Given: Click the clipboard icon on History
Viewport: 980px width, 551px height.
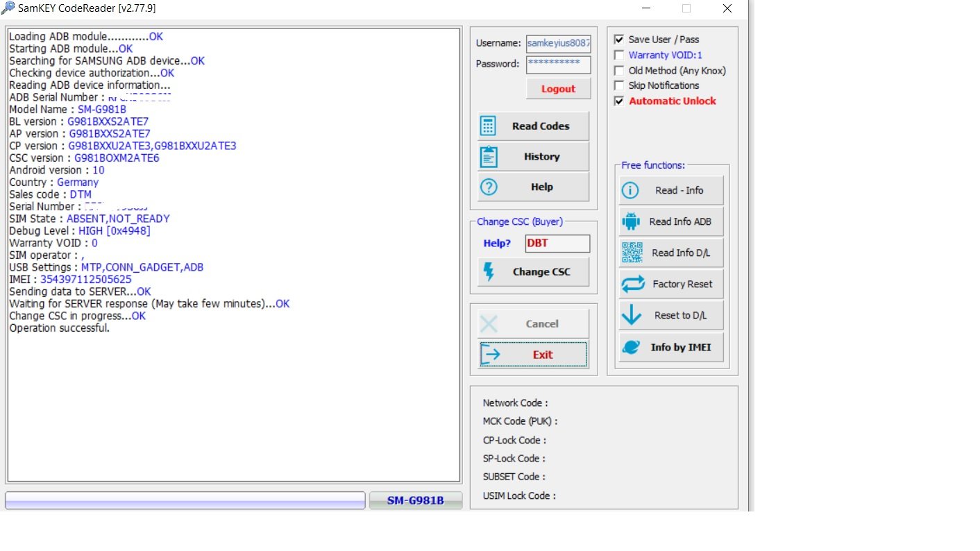Looking at the screenshot, I should 489,157.
